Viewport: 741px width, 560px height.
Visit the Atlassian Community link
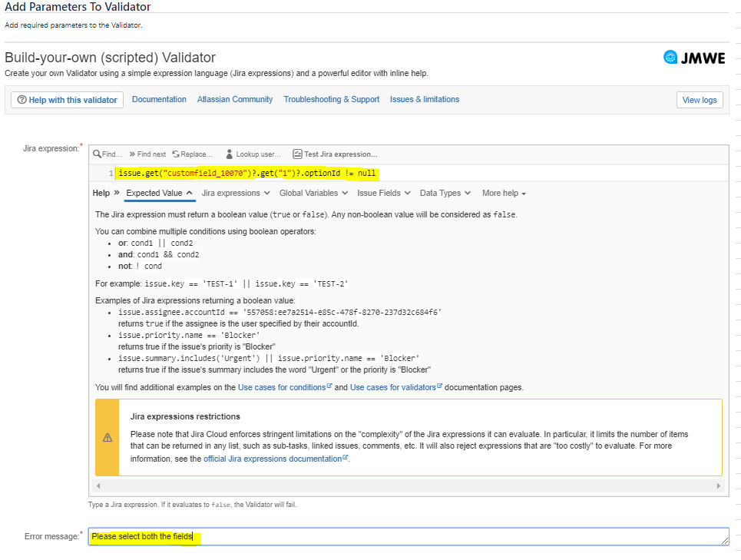pyautogui.click(x=235, y=99)
